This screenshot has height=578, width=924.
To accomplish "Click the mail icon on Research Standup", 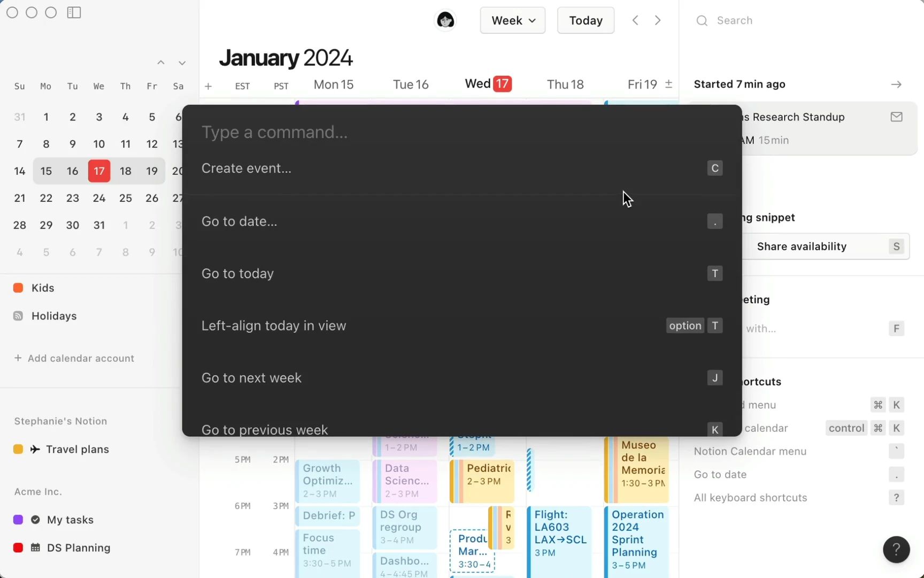I will (897, 117).
